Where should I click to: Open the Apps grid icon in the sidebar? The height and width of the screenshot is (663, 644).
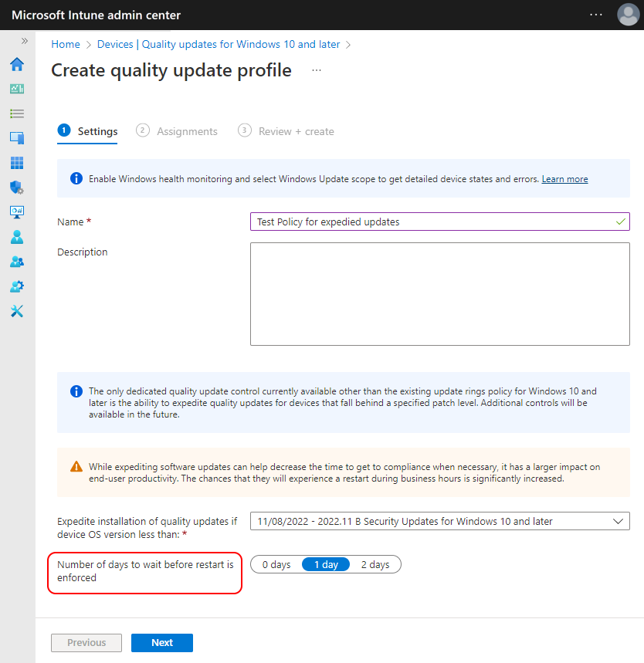pyautogui.click(x=17, y=163)
